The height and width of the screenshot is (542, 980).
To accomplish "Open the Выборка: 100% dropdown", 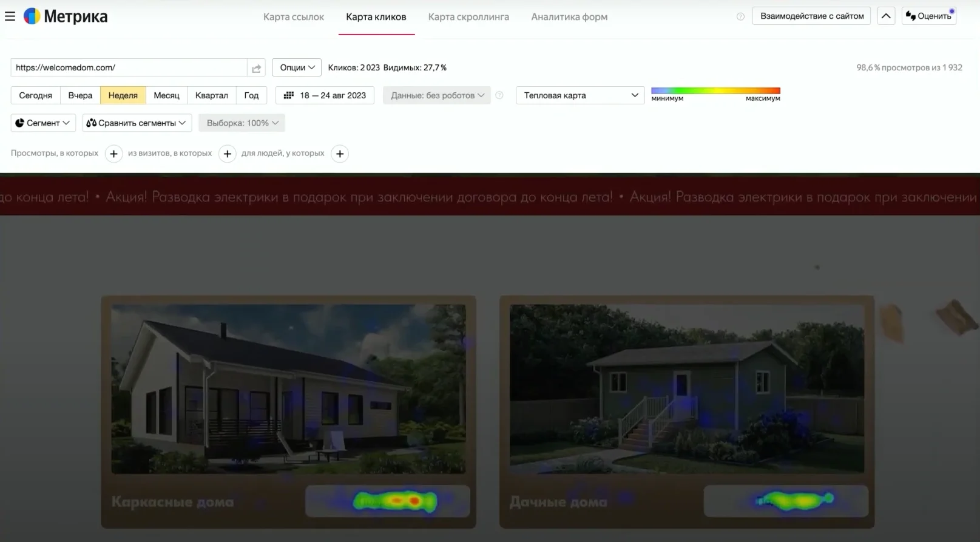I will pos(242,123).
